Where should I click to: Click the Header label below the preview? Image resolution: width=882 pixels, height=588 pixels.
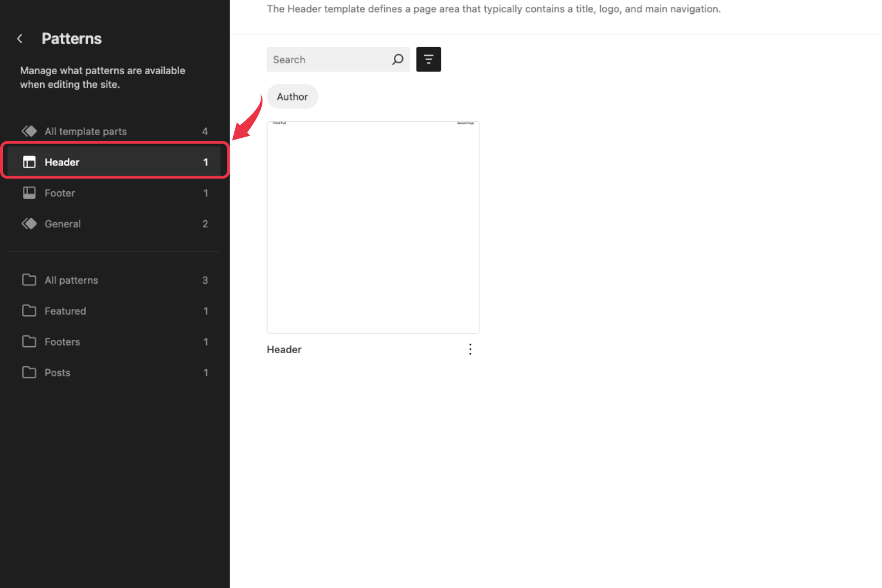click(x=284, y=349)
